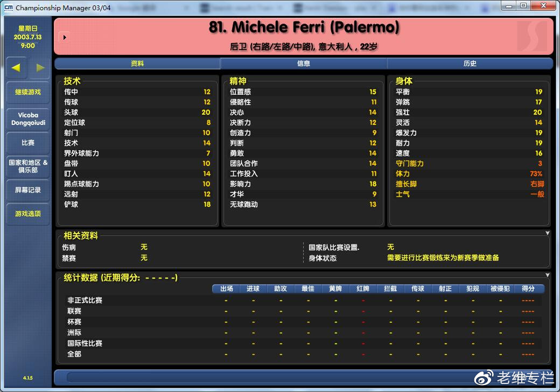Click the 影响力 attribute row
Image resolution: width=560 pixels, height=392 pixels.
[303, 184]
